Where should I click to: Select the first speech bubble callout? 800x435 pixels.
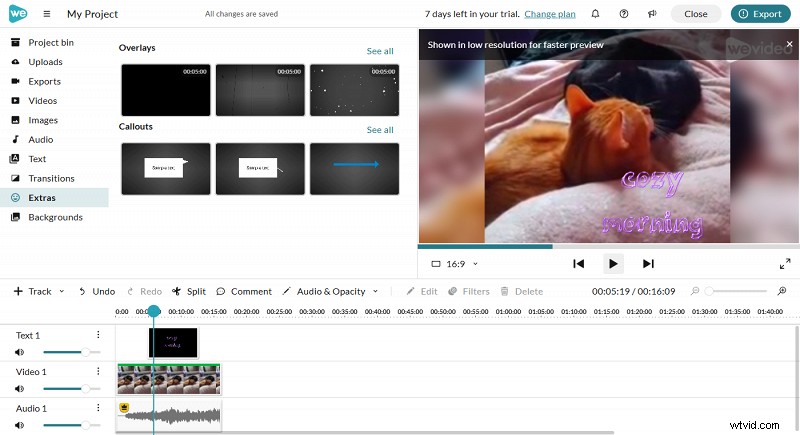coord(166,169)
